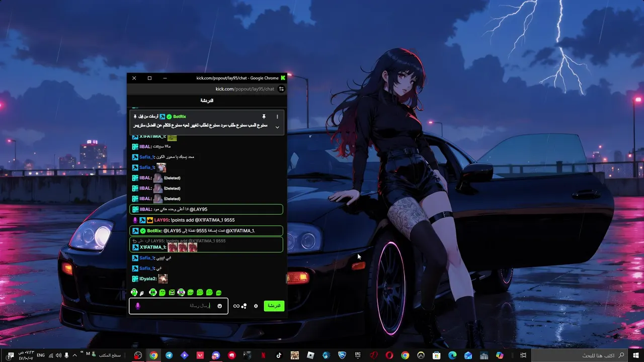
Task: Open the emoji picker in message box
Action: point(219,306)
